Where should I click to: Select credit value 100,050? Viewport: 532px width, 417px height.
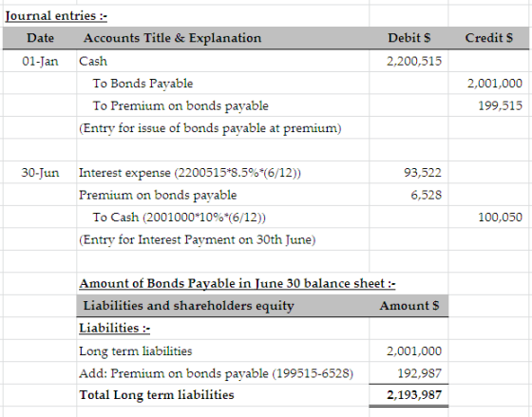500,218
